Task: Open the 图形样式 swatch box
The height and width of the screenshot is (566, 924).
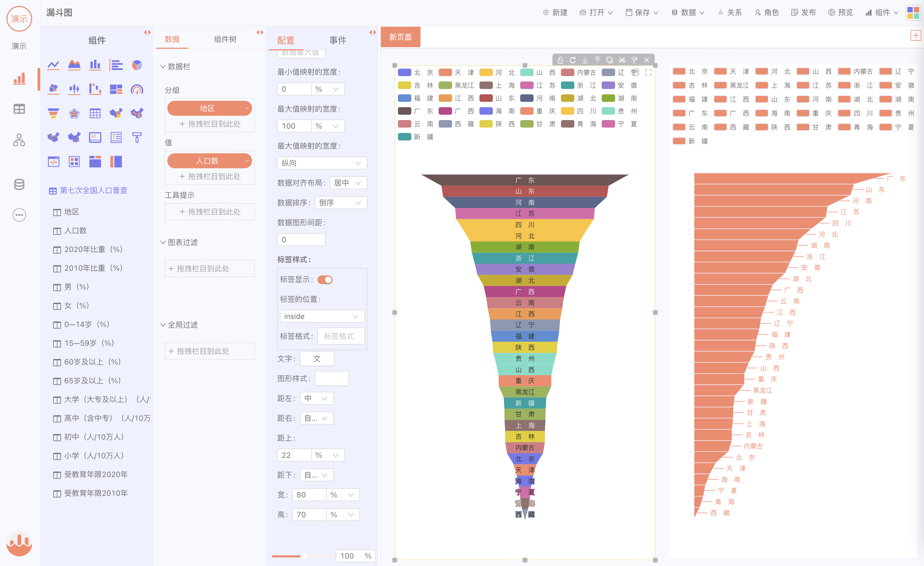Action: tap(332, 379)
